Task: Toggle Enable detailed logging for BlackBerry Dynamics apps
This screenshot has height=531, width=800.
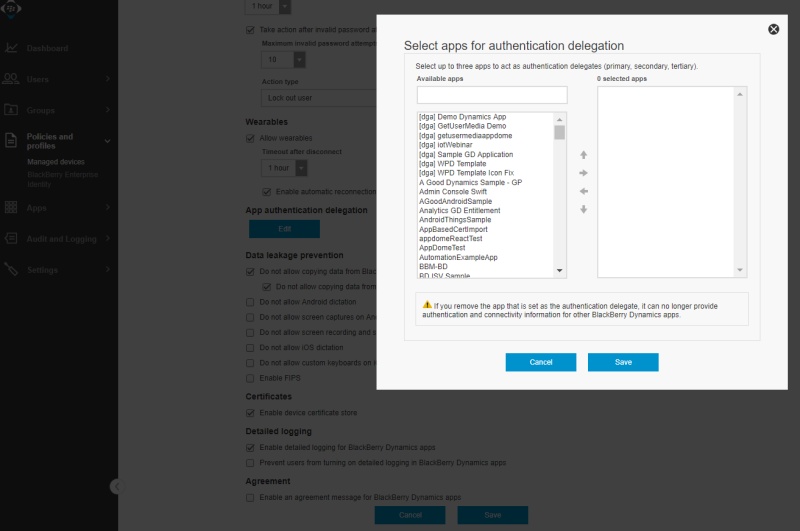Action: tap(250, 447)
